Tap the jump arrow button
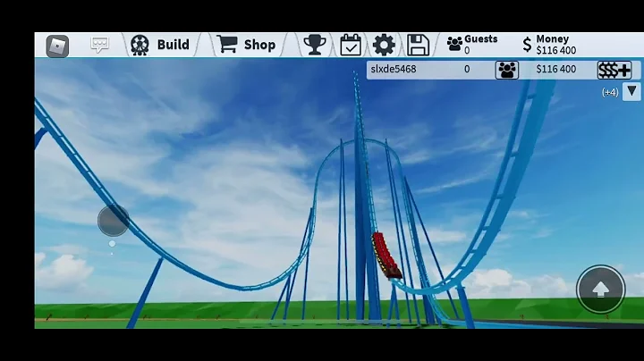The image size is (644, 361). click(x=600, y=290)
